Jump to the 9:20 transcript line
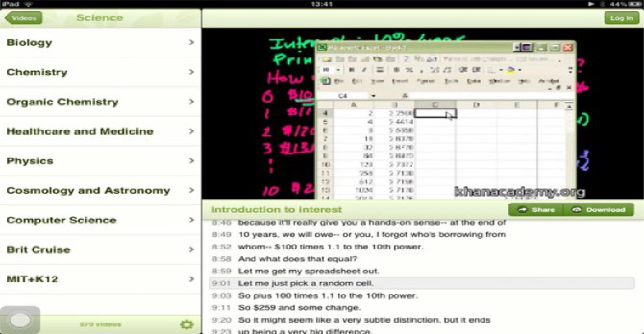The height and width of the screenshot is (334, 644). coord(422,320)
